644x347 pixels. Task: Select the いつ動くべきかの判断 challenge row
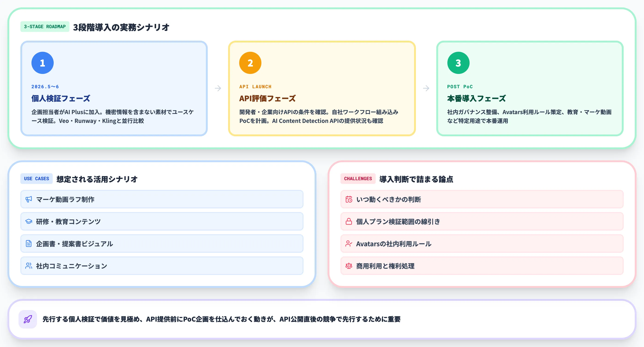point(482,199)
